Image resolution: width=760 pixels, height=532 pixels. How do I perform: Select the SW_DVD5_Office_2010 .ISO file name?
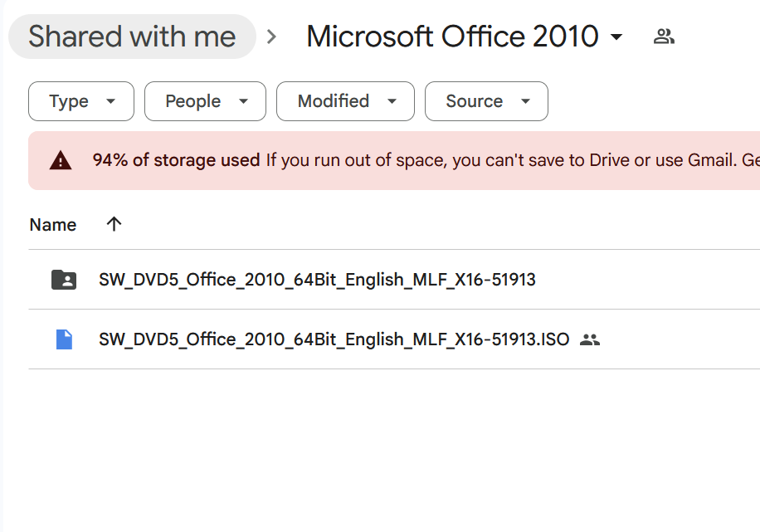(334, 339)
